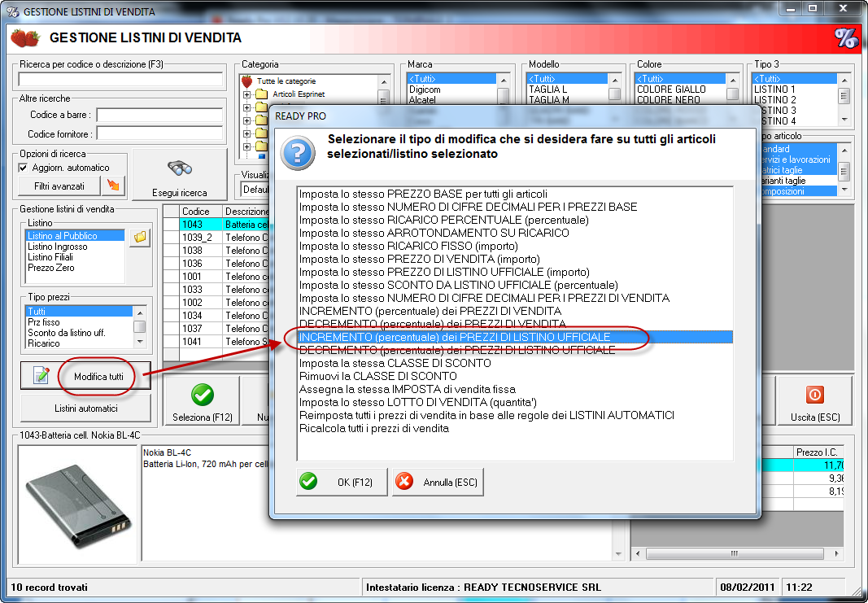868x603 pixels.
Task: Focus the Codice a barre input field
Action: coord(159,115)
